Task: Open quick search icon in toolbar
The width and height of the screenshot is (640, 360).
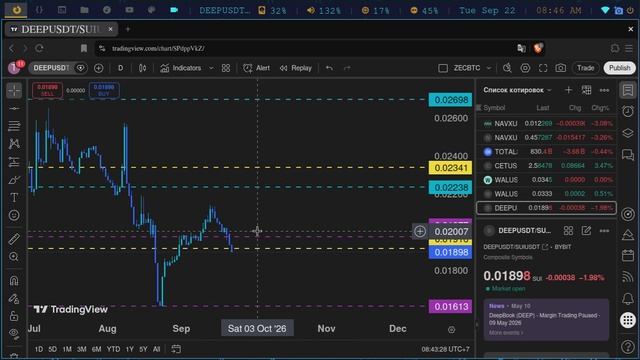Action: (507, 68)
